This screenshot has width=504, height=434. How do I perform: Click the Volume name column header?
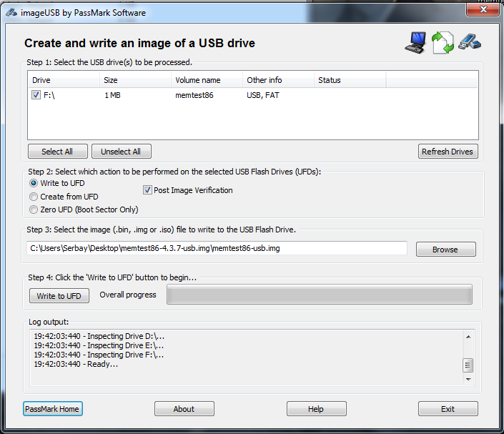(x=207, y=80)
